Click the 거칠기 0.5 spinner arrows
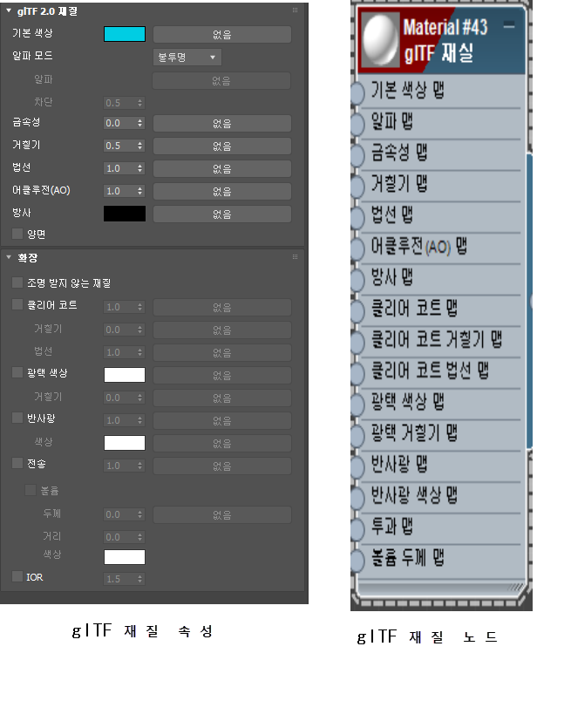 pos(139,146)
